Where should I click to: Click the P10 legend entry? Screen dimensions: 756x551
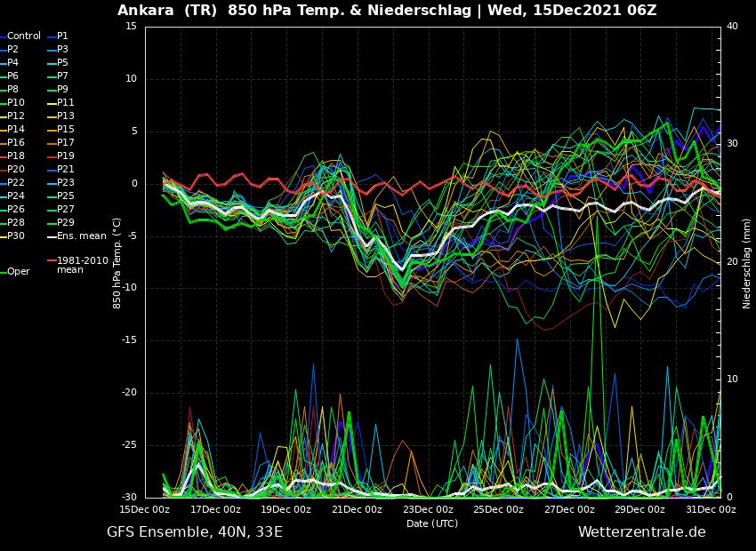pos(12,102)
